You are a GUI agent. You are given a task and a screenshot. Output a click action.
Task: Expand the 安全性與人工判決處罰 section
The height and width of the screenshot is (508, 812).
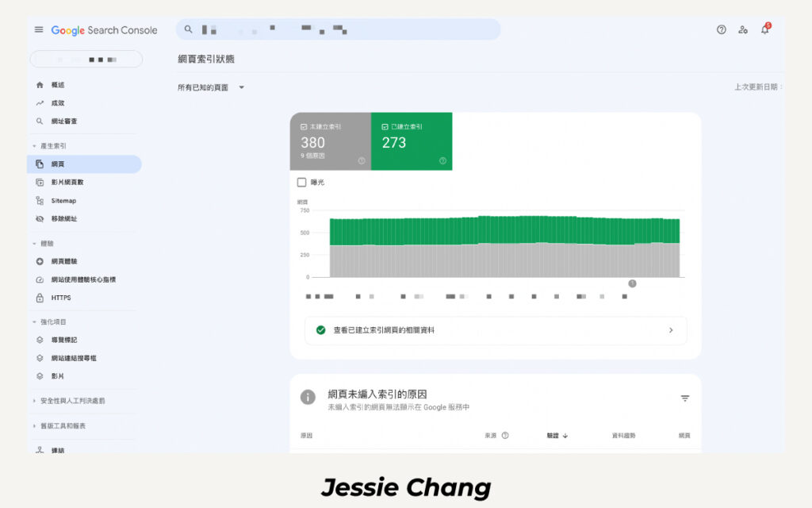[x=69, y=401]
